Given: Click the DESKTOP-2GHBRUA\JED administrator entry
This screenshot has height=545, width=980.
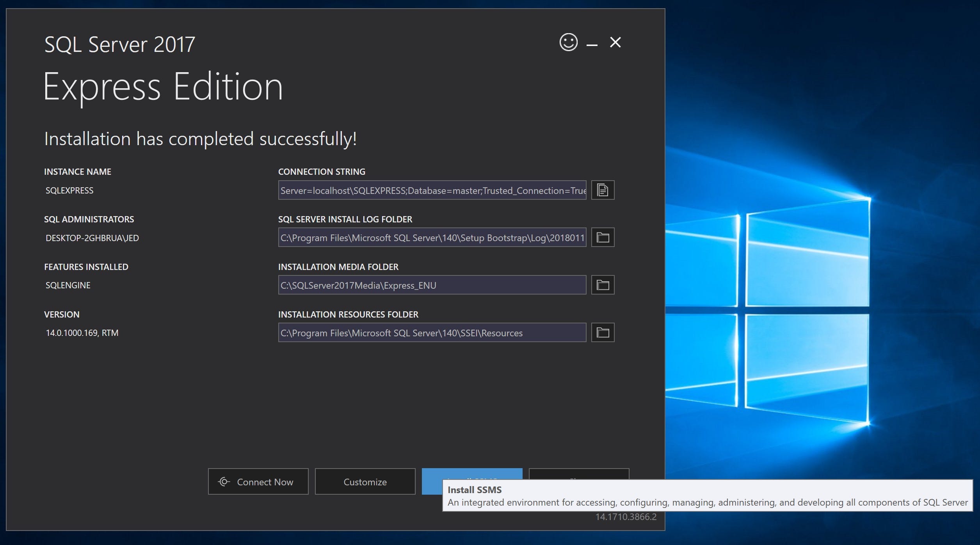Looking at the screenshot, I should pyautogui.click(x=92, y=238).
